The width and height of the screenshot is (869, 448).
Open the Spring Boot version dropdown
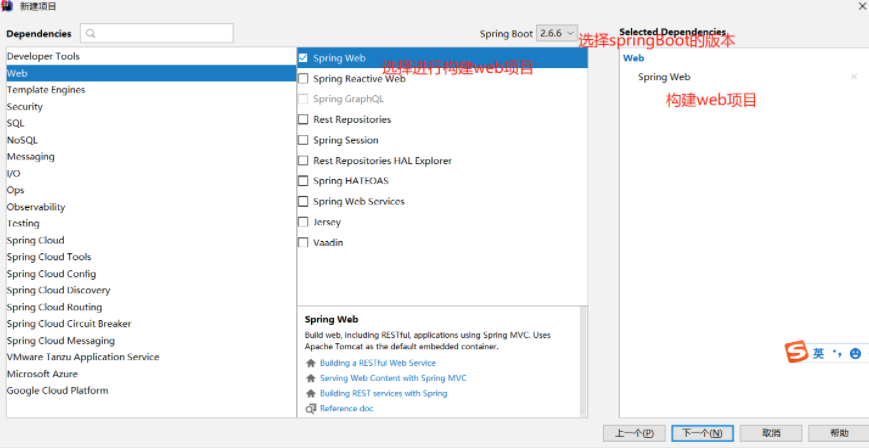coord(557,33)
